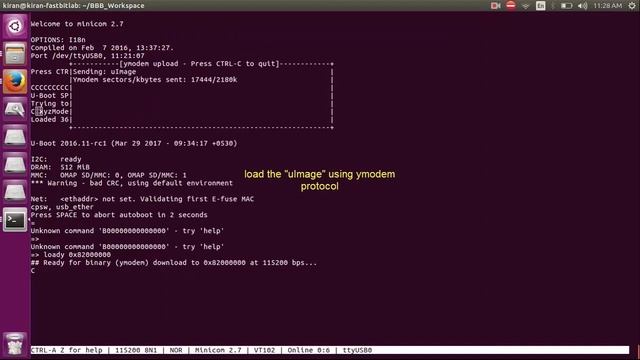The height and width of the screenshot is (360, 640).
Task: Click the ymodem upload dialog title
Action: (x=199, y=64)
